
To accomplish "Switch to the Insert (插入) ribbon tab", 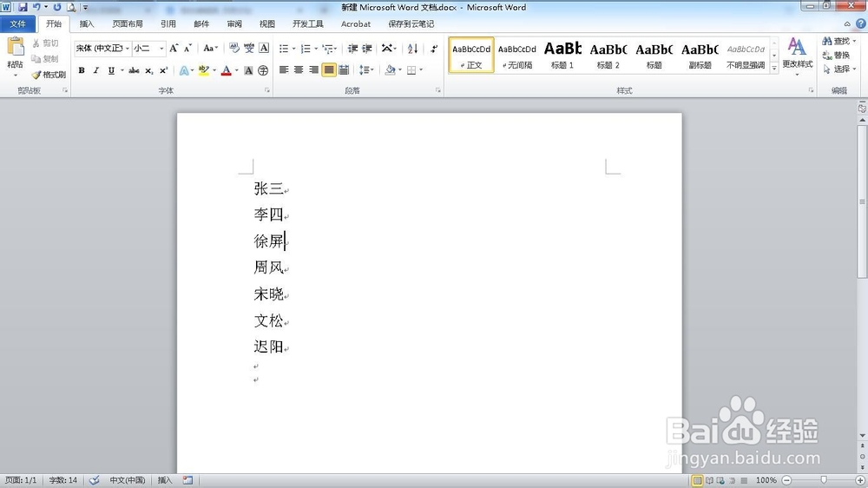I will tap(86, 23).
